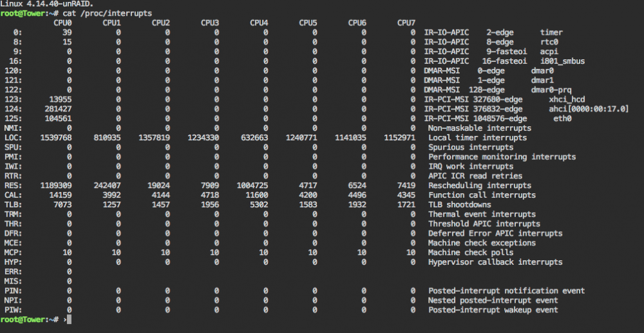Click the CAL value 11600 for CPU4
The width and height of the screenshot is (644, 333).
257,195
